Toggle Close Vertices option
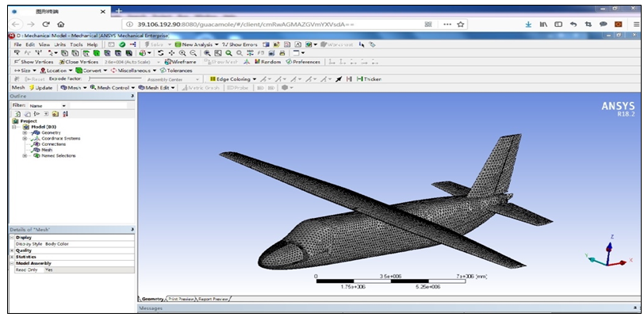The image size is (644, 317). pos(79,61)
